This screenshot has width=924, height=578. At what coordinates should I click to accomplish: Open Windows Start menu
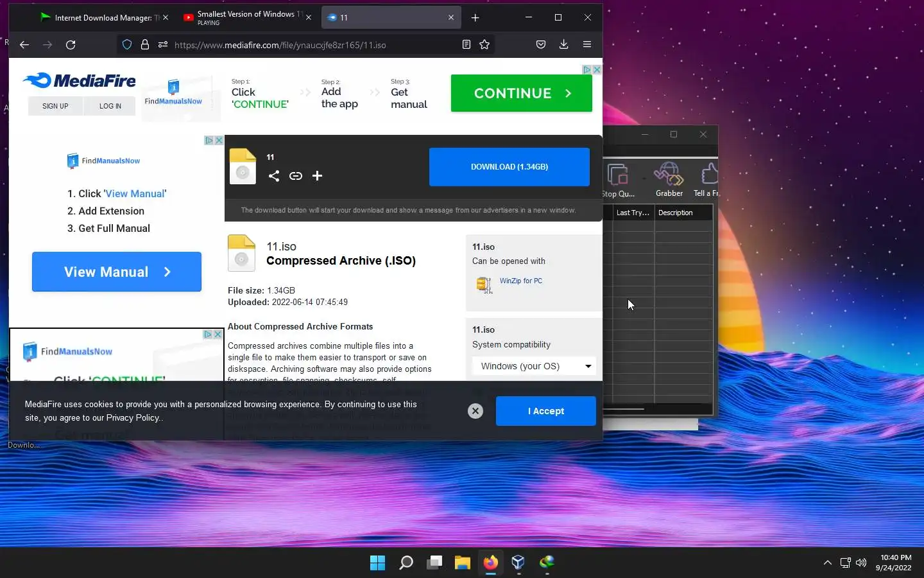377,563
